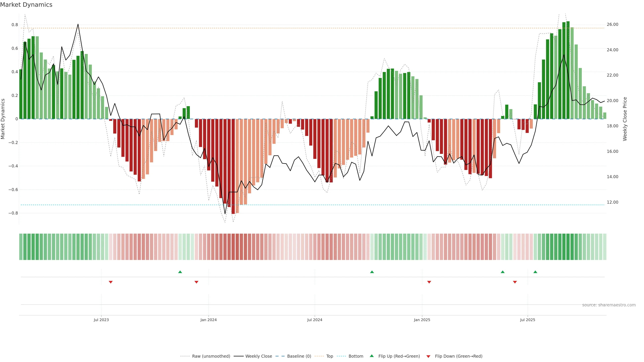Toggle the Baseline (0) legend entry
Image resolution: width=644 pixels, height=362 pixels.
pyautogui.click(x=299, y=356)
